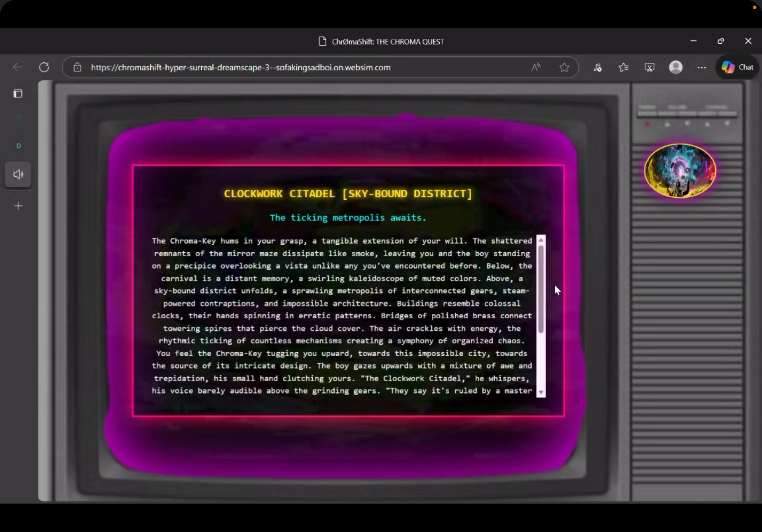Open Settings and more ellipsis menu
The image size is (762, 532).
tap(702, 67)
